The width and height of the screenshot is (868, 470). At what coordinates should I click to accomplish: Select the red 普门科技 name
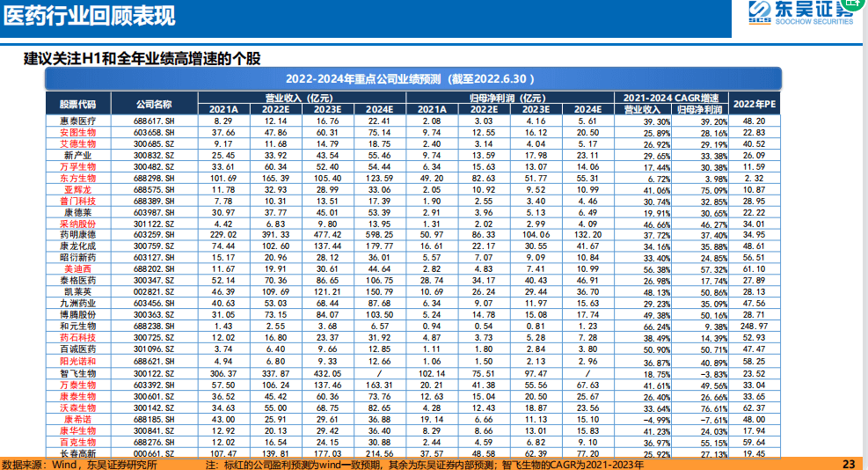[78, 201]
